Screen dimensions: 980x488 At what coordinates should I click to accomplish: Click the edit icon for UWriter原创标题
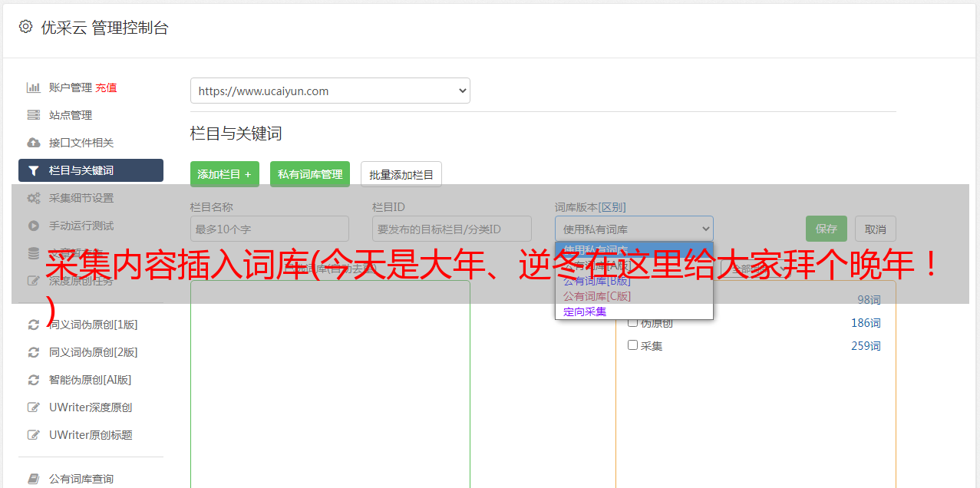coord(34,435)
